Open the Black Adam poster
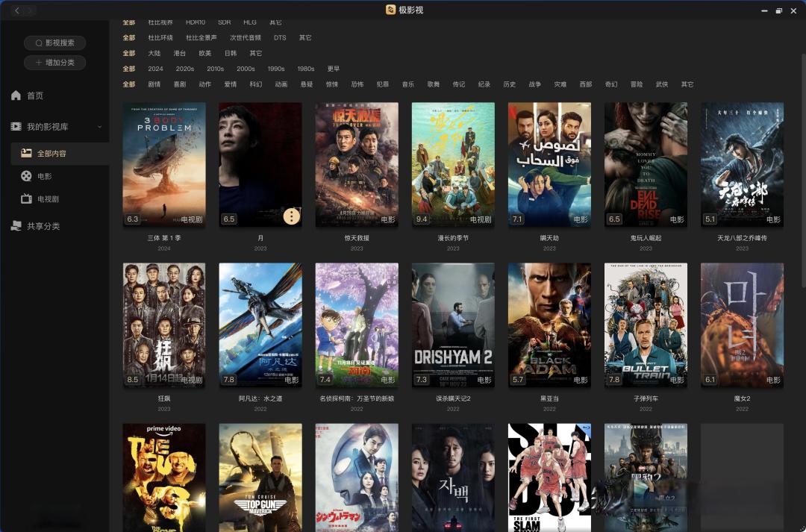 tap(549, 325)
